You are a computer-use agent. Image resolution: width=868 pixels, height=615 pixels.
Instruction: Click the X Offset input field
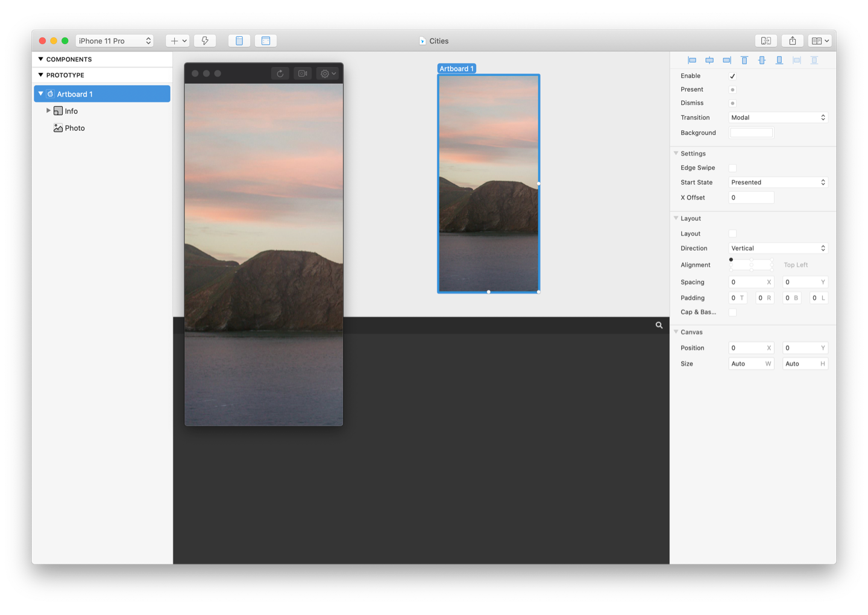pyautogui.click(x=751, y=198)
